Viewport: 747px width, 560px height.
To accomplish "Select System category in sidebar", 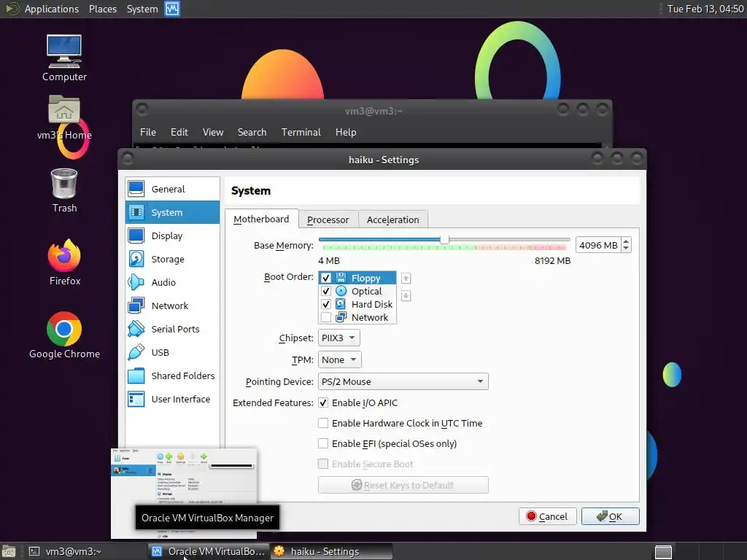I will click(172, 212).
